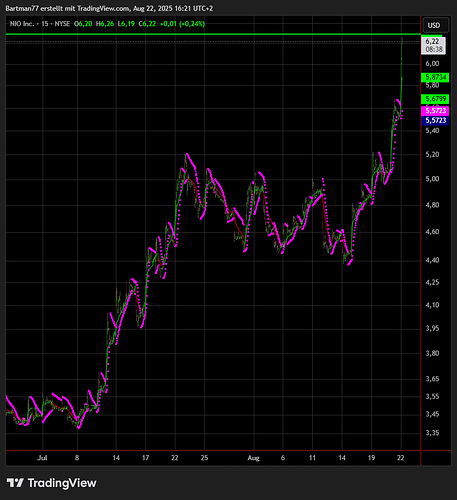Screen dimensions: 457x500
Task: Click the 4,25 price axis label
Action: pos(432,282)
